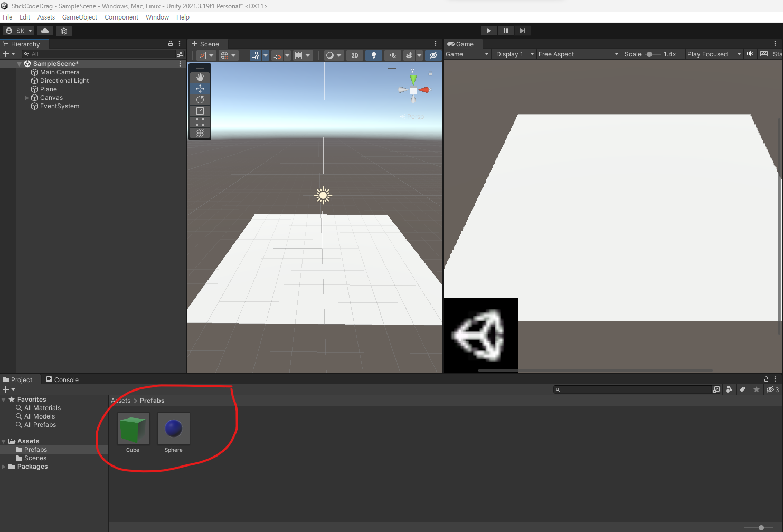Open Game view mode dropdown

467,54
